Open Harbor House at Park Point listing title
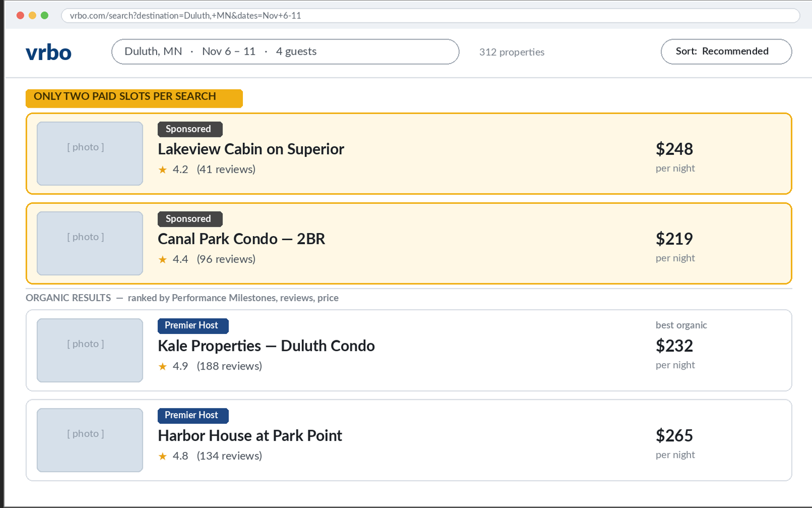Viewport: 812px width, 508px height. [250, 436]
